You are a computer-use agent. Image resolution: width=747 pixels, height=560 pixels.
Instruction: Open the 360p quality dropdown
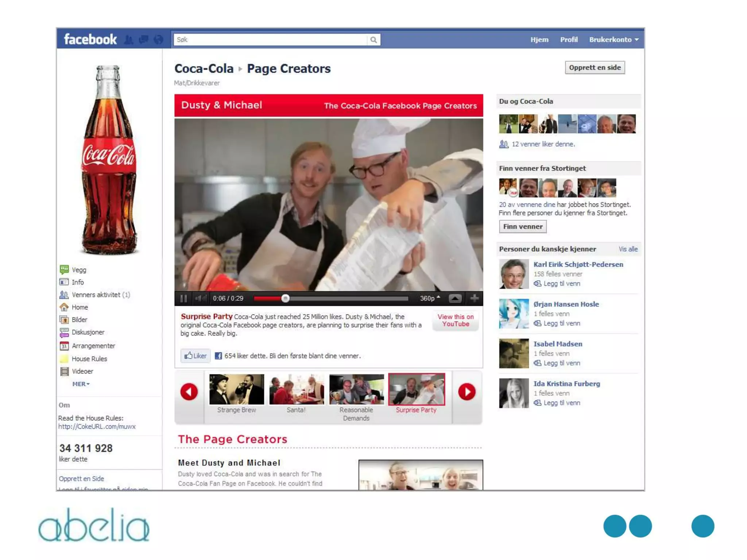point(430,299)
